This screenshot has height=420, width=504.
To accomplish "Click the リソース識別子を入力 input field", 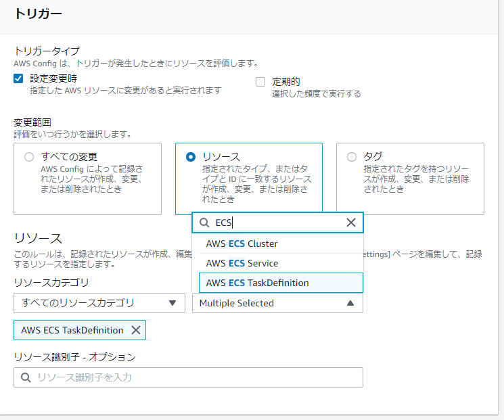I will coord(188,377).
